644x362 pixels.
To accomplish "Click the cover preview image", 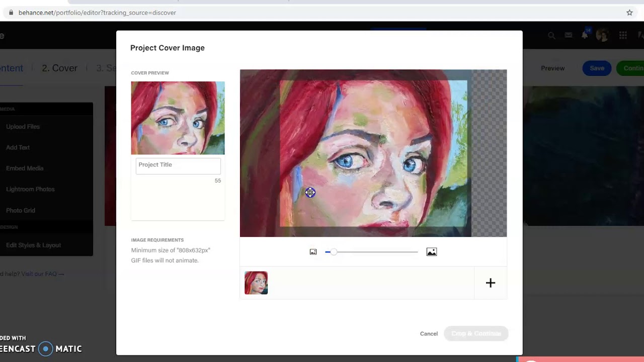I will click(x=178, y=118).
